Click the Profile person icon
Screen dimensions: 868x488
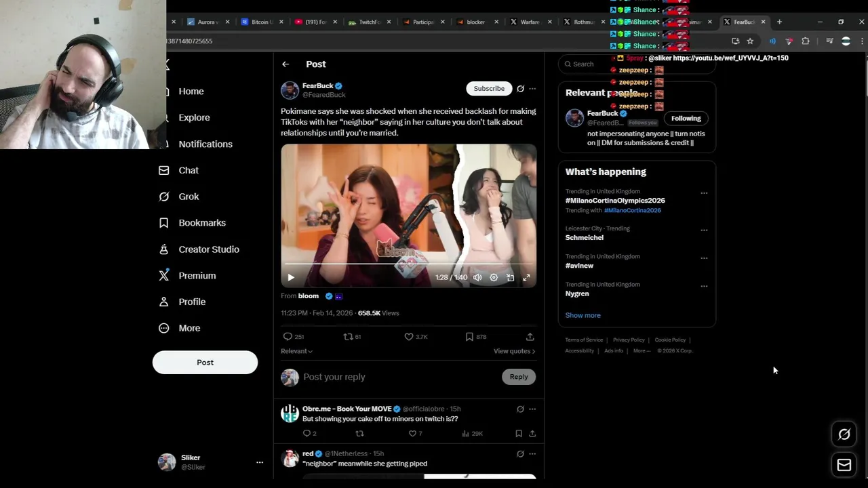coord(163,302)
